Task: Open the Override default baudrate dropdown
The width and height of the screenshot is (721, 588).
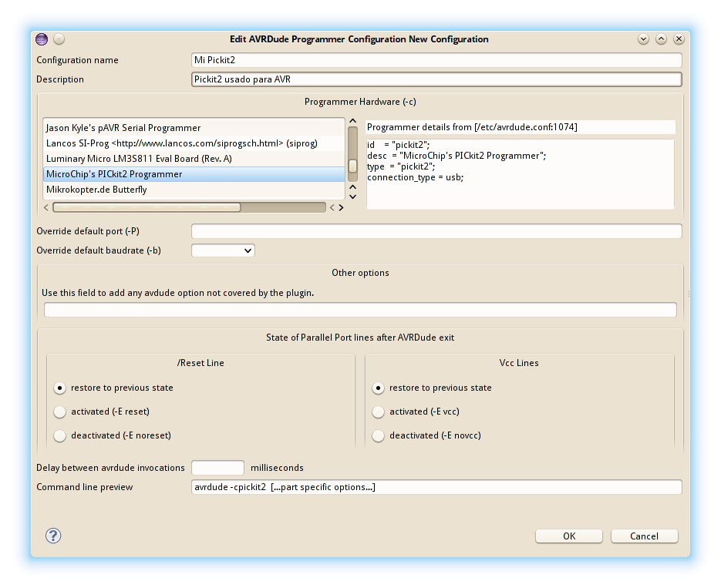Action: 223,250
